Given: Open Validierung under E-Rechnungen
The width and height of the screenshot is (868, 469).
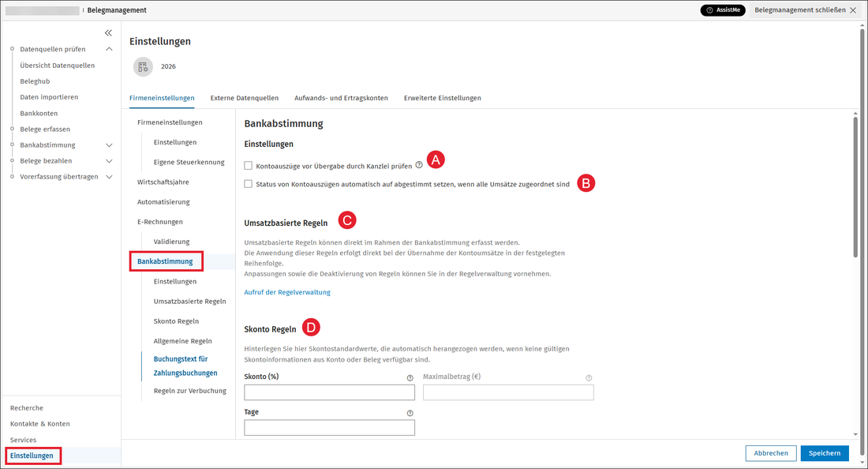Looking at the screenshot, I should pos(171,242).
